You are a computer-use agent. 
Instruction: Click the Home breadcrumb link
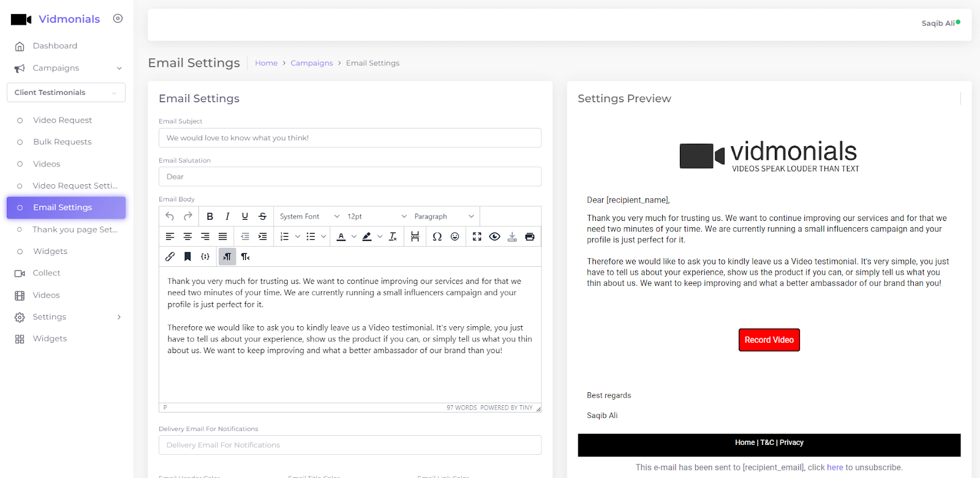[x=266, y=63]
